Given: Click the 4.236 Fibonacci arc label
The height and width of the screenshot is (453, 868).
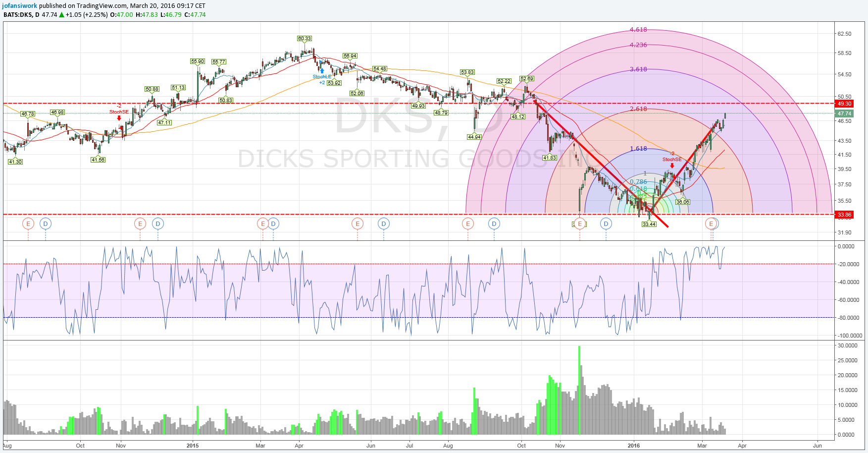Looking at the screenshot, I should [638, 45].
